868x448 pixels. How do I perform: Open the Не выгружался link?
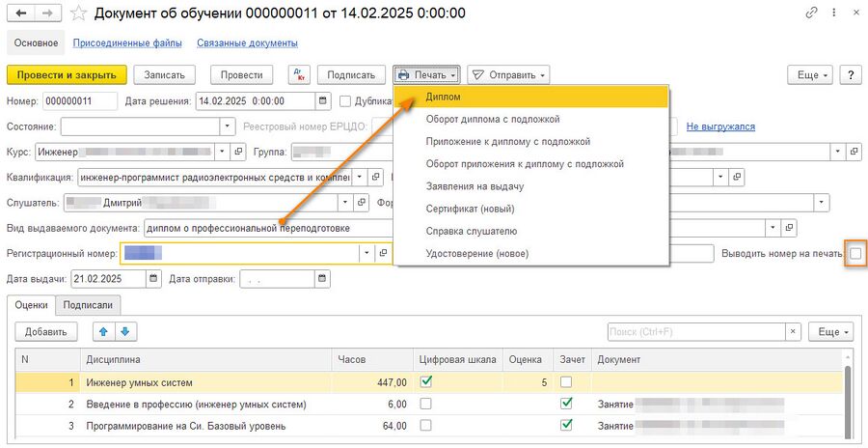click(x=720, y=126)
